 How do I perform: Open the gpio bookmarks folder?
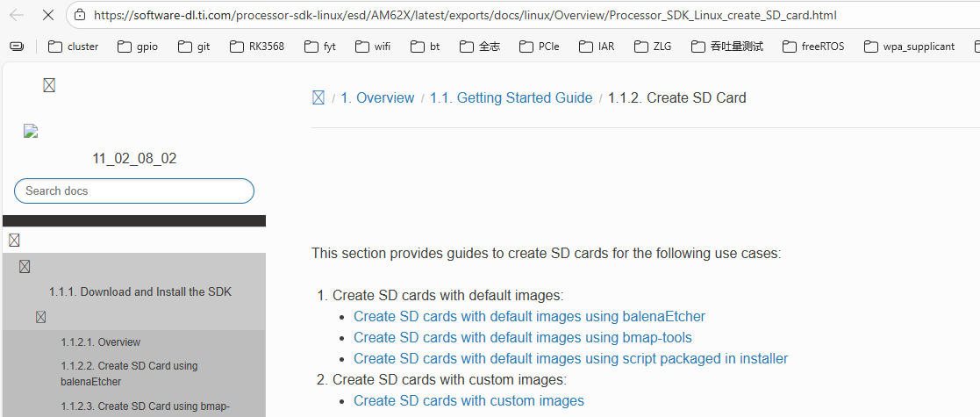point(138,47)
